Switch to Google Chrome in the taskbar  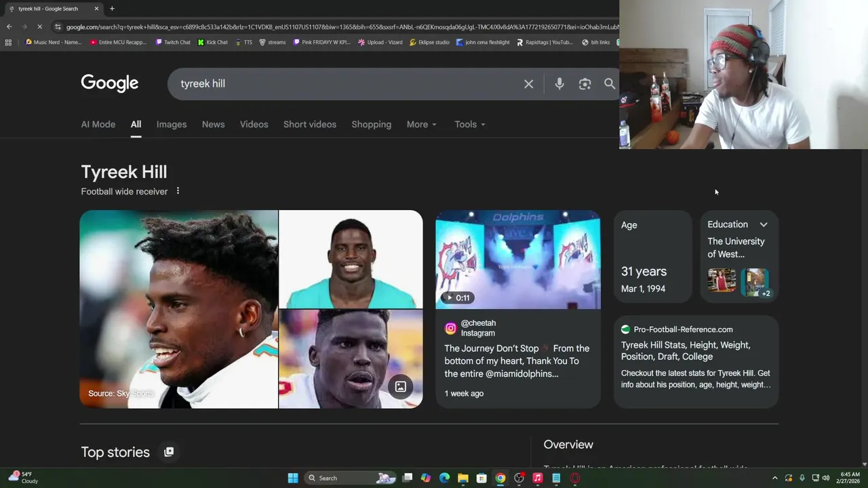coord(500,478)
